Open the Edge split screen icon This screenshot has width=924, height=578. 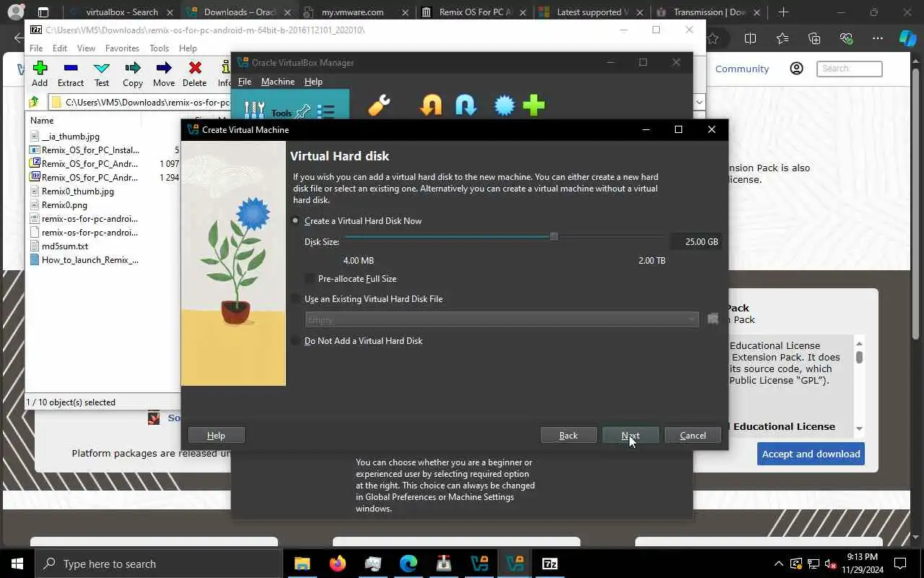point(750,39)
